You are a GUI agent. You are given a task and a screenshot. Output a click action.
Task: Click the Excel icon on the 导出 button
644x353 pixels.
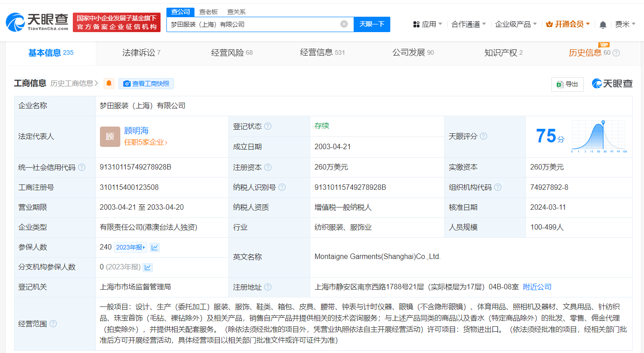coord(560,84)
